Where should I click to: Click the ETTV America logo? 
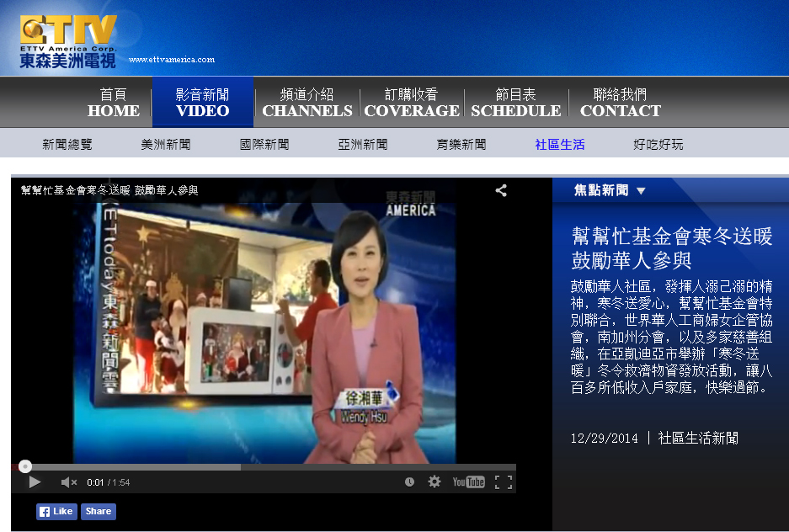[68, 40]
